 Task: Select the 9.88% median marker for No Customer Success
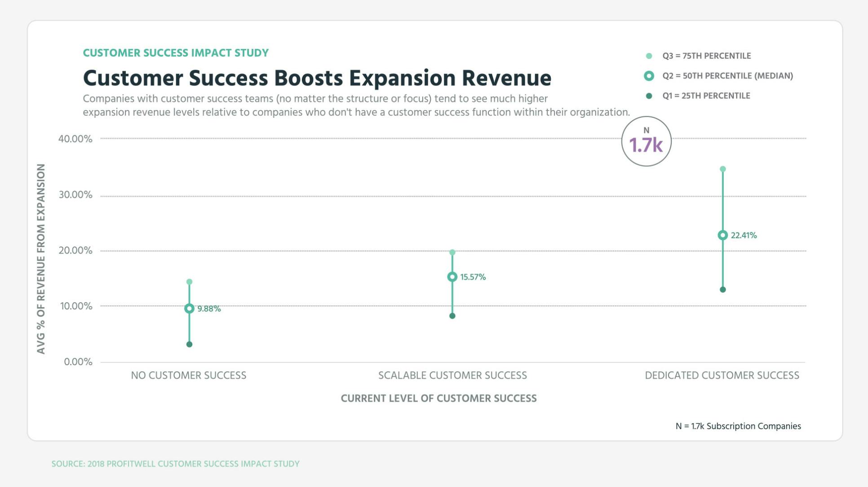click(x=189, y=309)
